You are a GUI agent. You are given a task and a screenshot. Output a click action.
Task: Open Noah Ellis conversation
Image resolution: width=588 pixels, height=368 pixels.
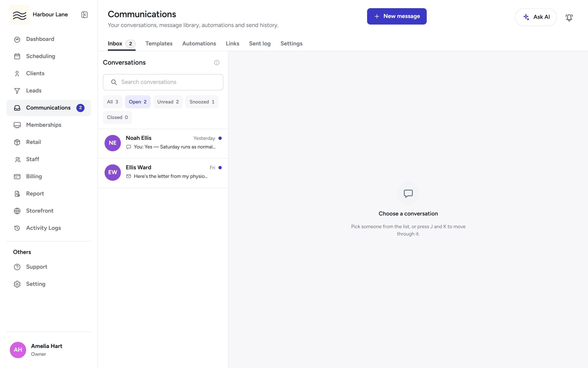tap(163, 144)
